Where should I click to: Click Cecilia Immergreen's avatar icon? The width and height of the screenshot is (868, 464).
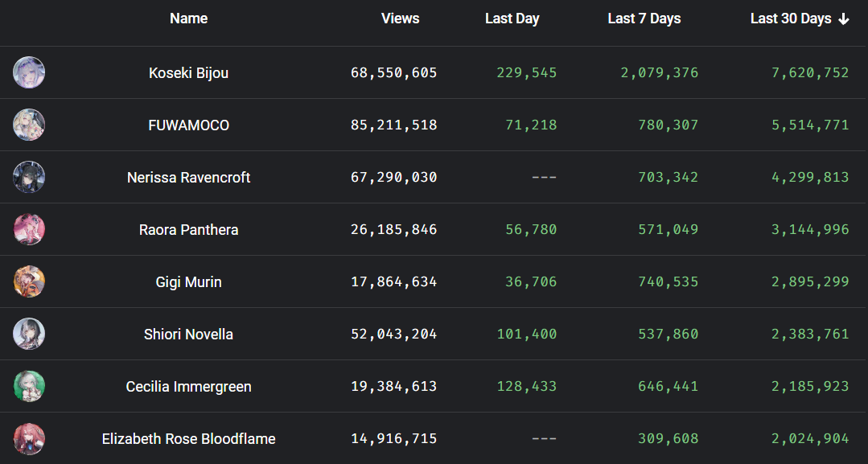point(29,386)
